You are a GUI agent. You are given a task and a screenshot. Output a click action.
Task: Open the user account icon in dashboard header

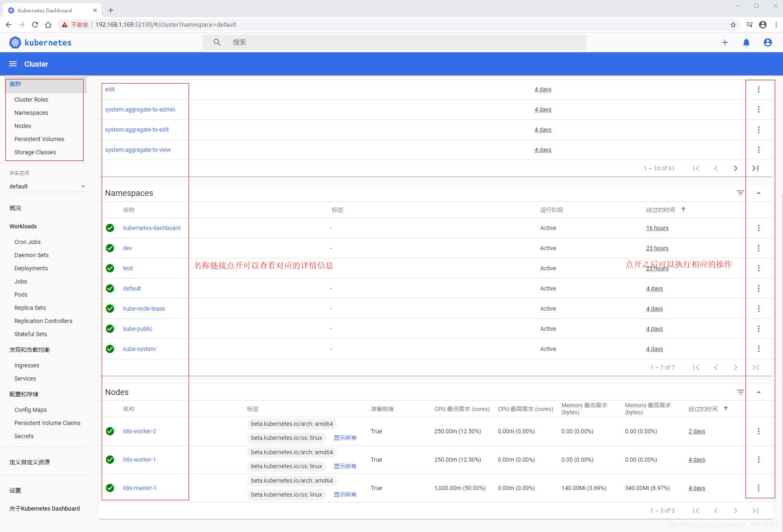[x=768, y=42]
